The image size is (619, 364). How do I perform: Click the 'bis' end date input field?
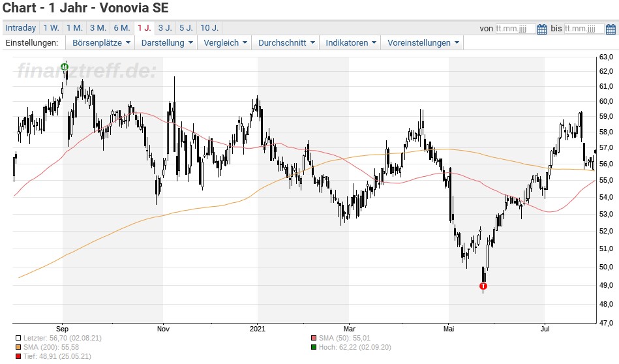[584, 29]
